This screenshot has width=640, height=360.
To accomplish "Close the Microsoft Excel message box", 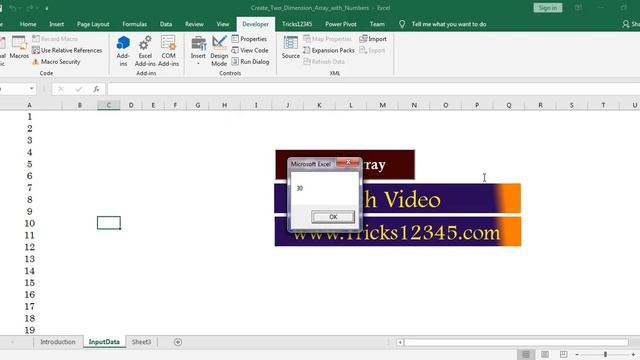I will 348,162.
